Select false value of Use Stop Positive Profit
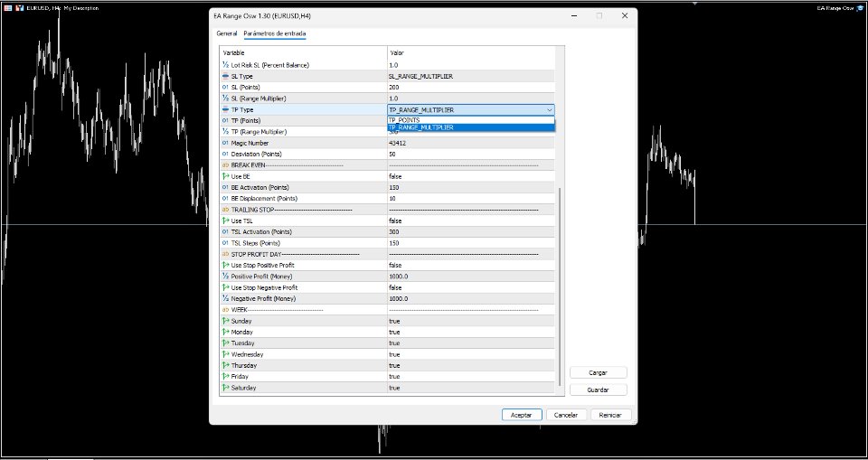Image resolution: width=868 pixels, height=460 pixels. click(x=395, y=265)
